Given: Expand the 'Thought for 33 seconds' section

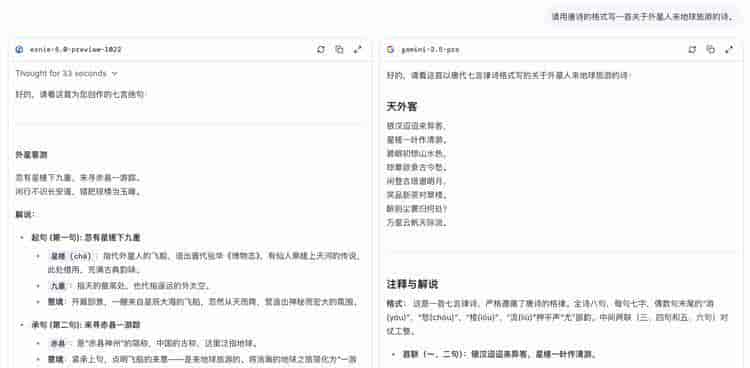Looking at the screenshot, I should pos(66,74).
